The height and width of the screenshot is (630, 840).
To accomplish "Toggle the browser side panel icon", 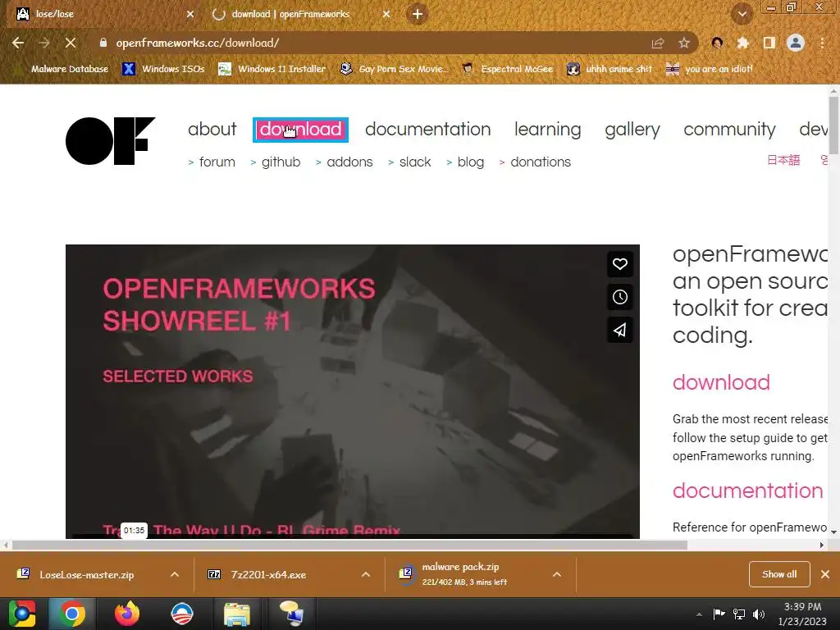I will click(x=769, y=43).
